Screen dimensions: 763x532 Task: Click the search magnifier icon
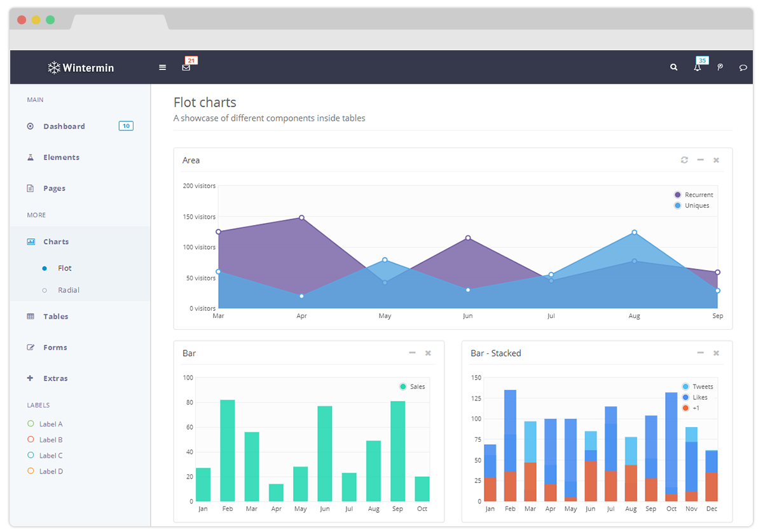pos(674,67)
